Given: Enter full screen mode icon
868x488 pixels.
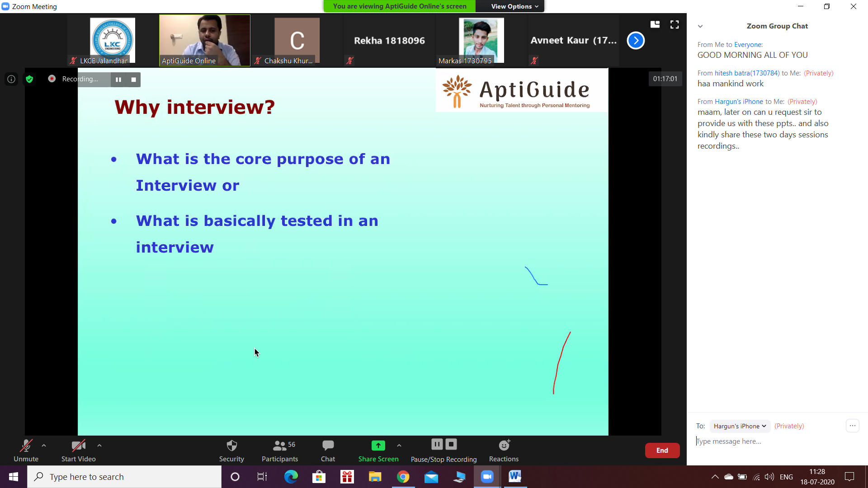Looking at the screenshot, I should tap(675, 24).
